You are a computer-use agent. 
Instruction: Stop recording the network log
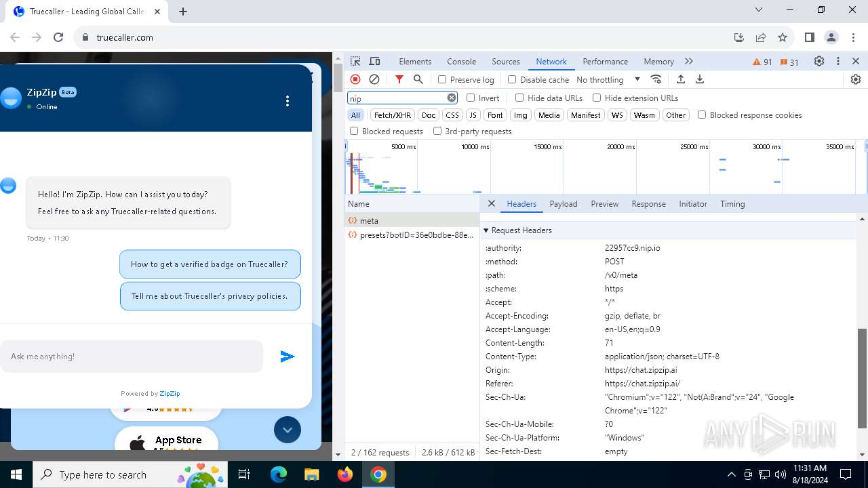click(355, 79)
